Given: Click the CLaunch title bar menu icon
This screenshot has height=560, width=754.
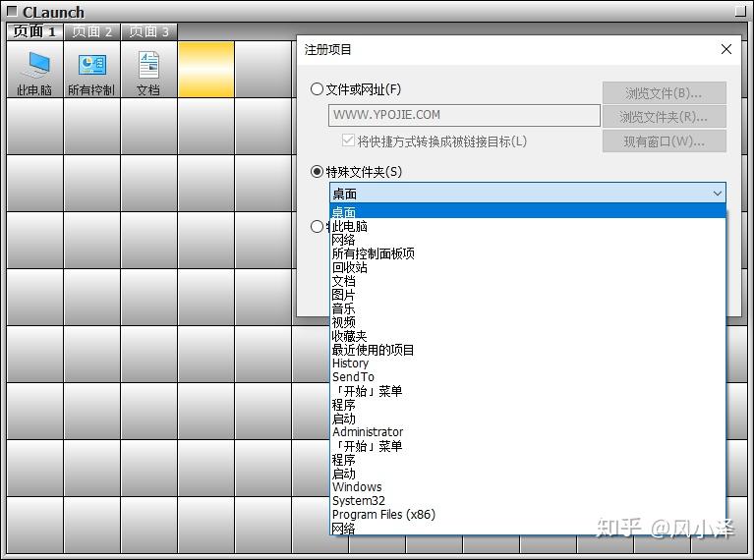Looking at the screenshot, I should [12, 11].
